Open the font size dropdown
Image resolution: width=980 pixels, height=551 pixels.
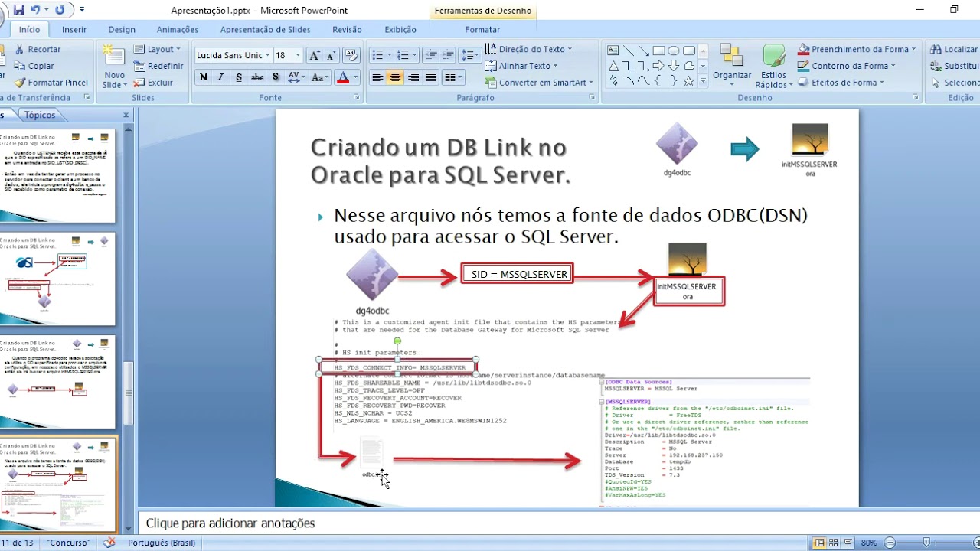[x=298, y=55]
